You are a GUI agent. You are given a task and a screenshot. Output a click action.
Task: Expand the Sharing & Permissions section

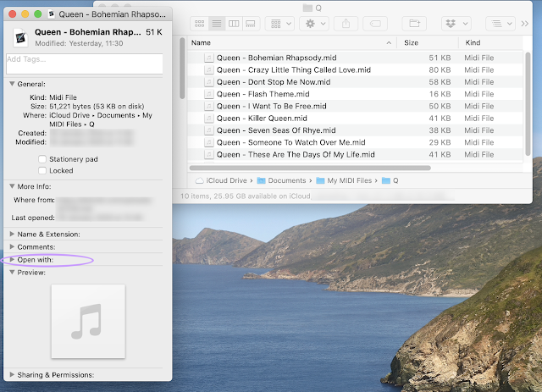coord(12,375)
